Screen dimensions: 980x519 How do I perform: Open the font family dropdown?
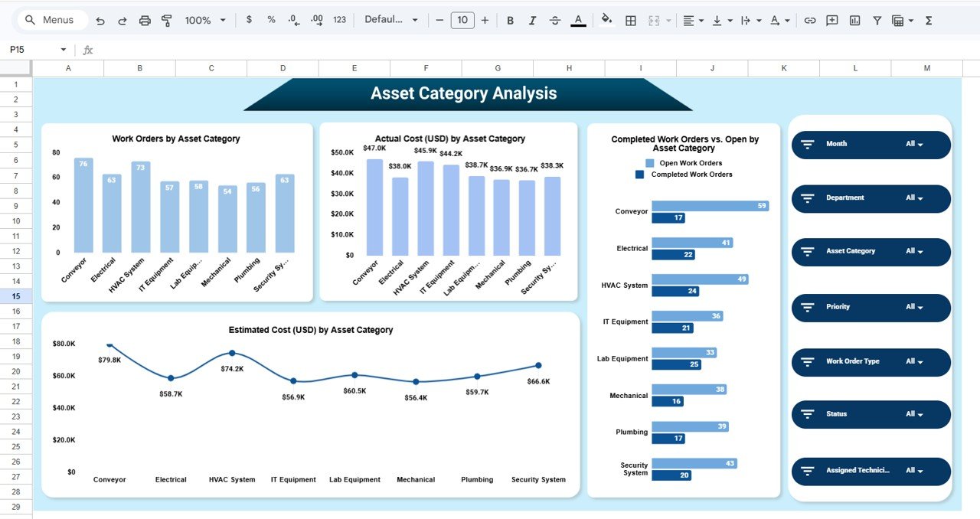coord(391,20)
